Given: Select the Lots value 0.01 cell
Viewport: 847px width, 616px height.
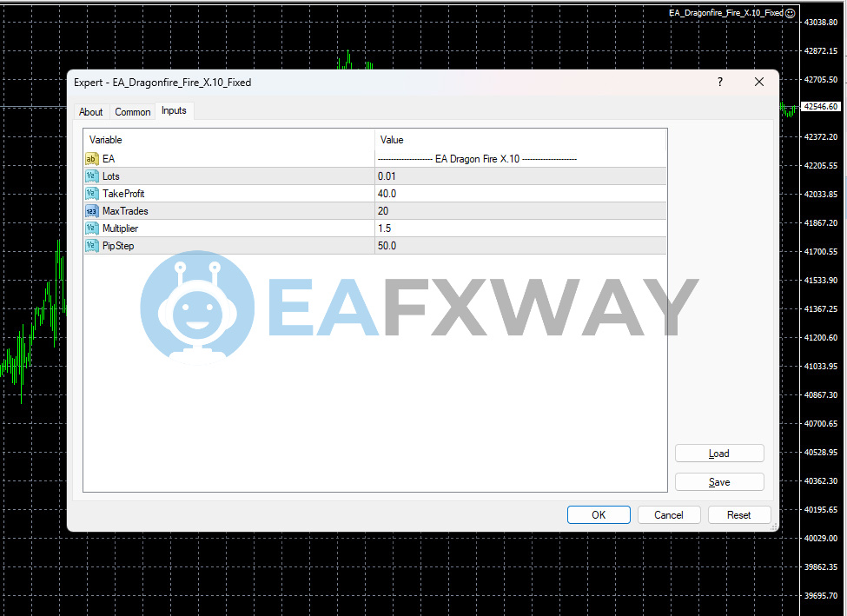Looking at the screenshot, I should (x=520, y=176).
